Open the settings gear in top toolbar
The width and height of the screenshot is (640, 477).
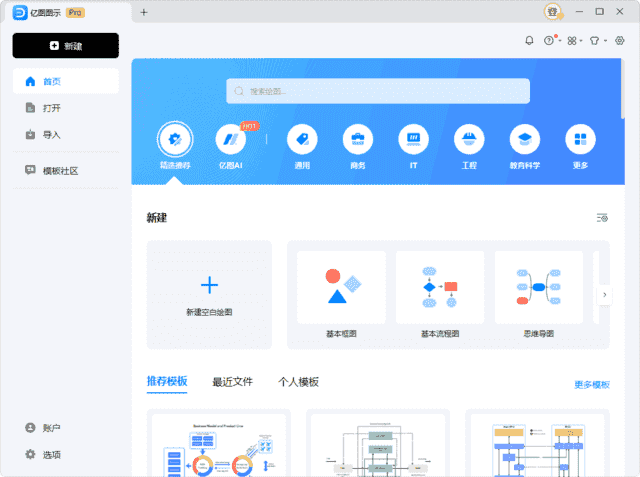(620, 41)
